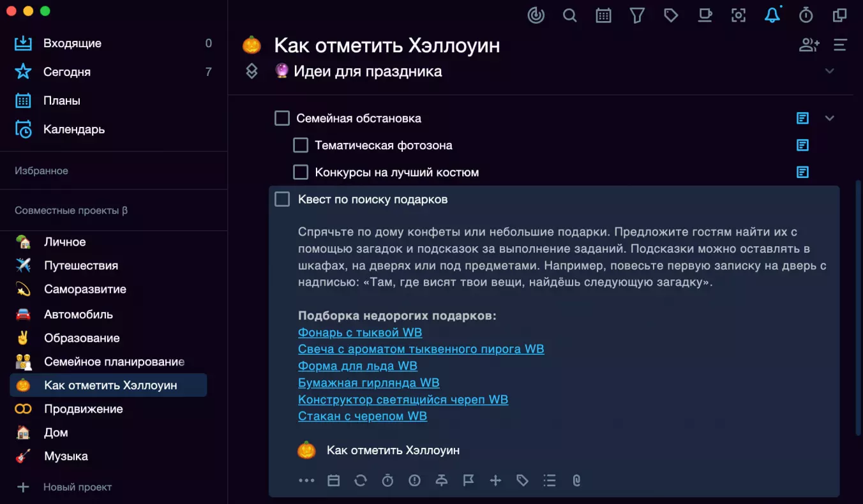Check off Квест по поиску подарков task
This screenshot has width=863, height=504.
click(x=282, y=199)
